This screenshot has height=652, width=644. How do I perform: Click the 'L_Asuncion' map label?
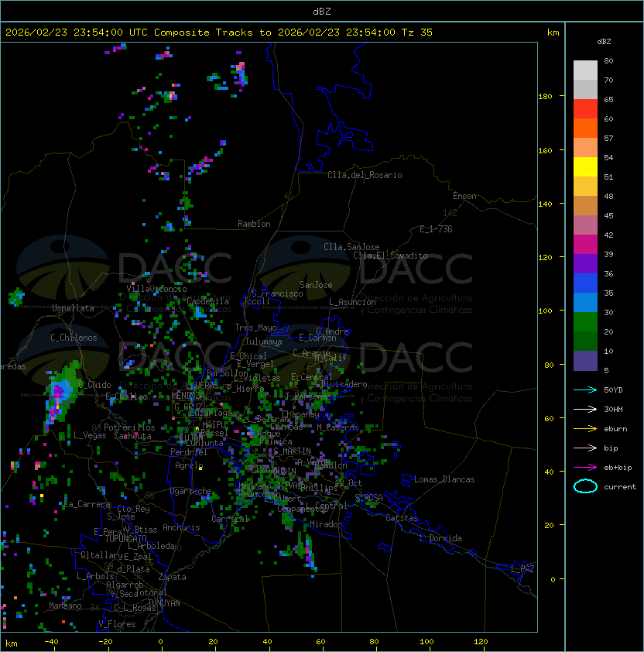[352, 302]
